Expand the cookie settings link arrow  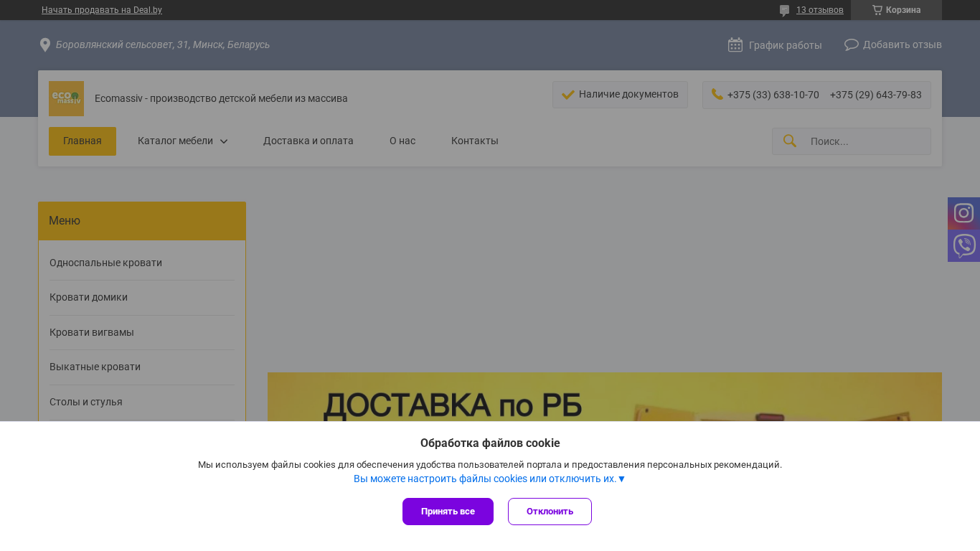pos(622,479)
